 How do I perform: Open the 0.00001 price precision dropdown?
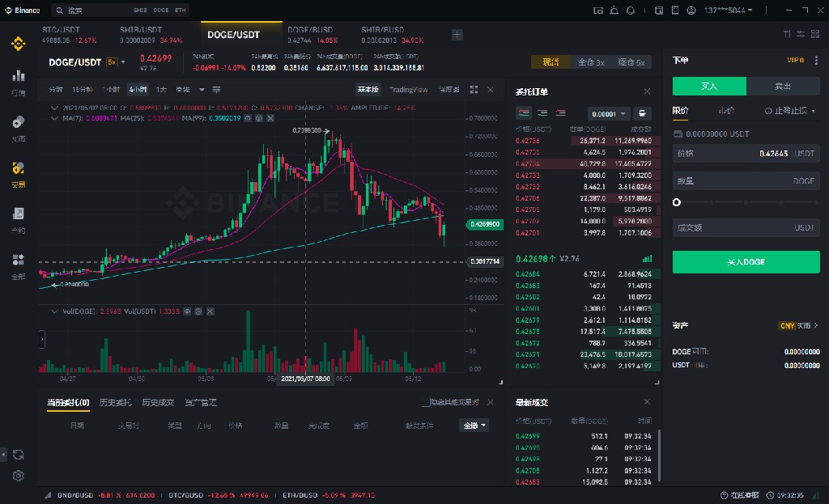(x=609, y=113)
